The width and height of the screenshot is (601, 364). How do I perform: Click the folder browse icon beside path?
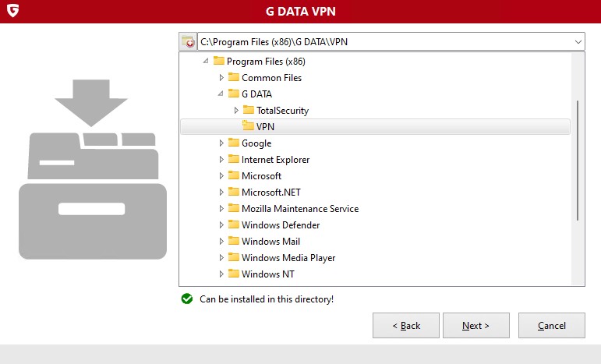click(x=188, y=41)
